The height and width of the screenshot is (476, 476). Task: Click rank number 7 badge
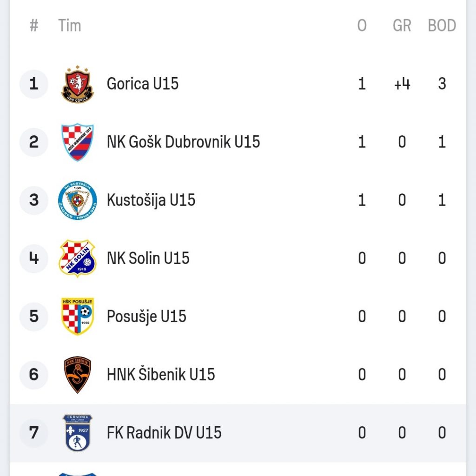tap(34, 433)
